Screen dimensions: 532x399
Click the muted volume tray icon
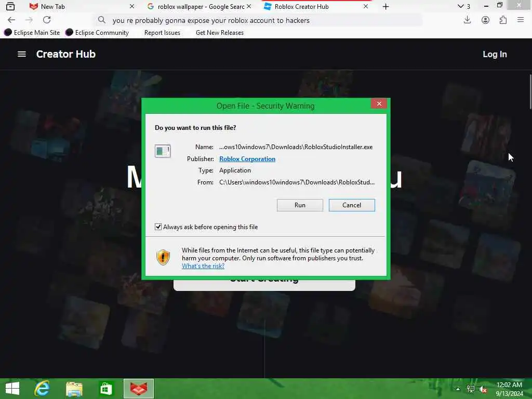(x=483, y=389)
